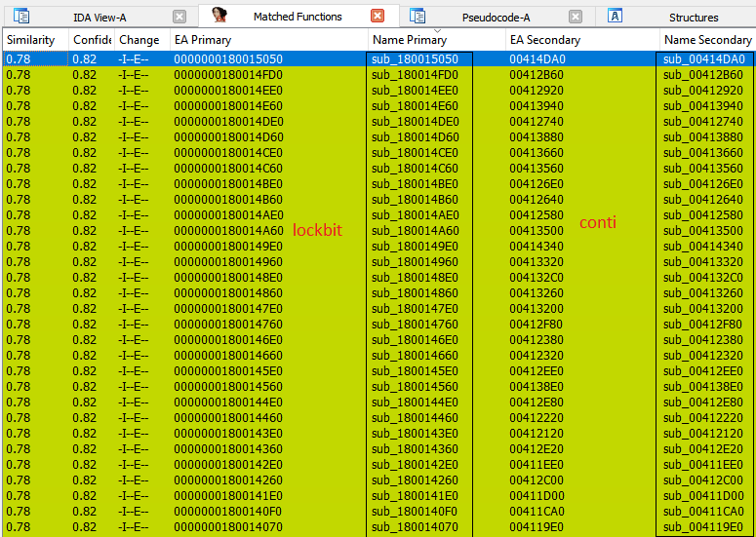Screen dimensions: 756x537
Task: Sort by the EA Primary column header
Action: 269,40
